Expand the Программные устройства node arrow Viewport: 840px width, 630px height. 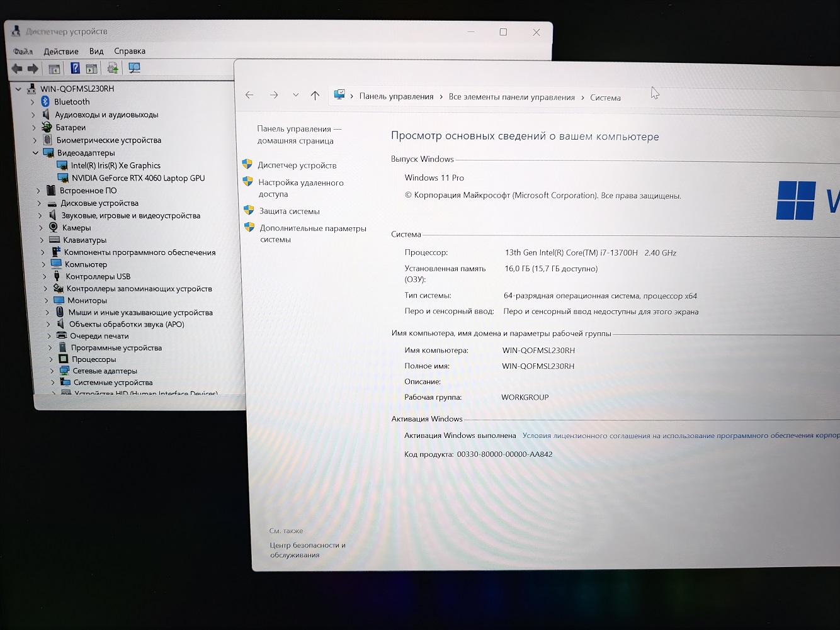click(50, 347)
